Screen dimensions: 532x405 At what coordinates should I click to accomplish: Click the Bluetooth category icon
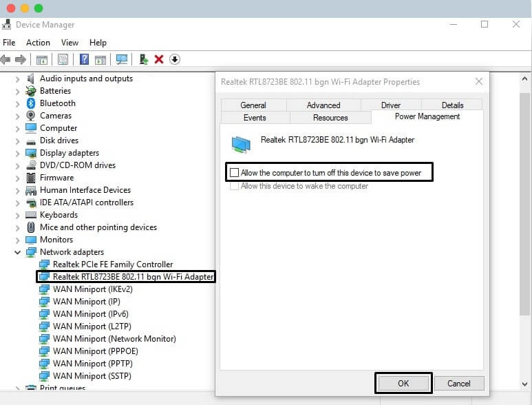click(x=31, y=103)
